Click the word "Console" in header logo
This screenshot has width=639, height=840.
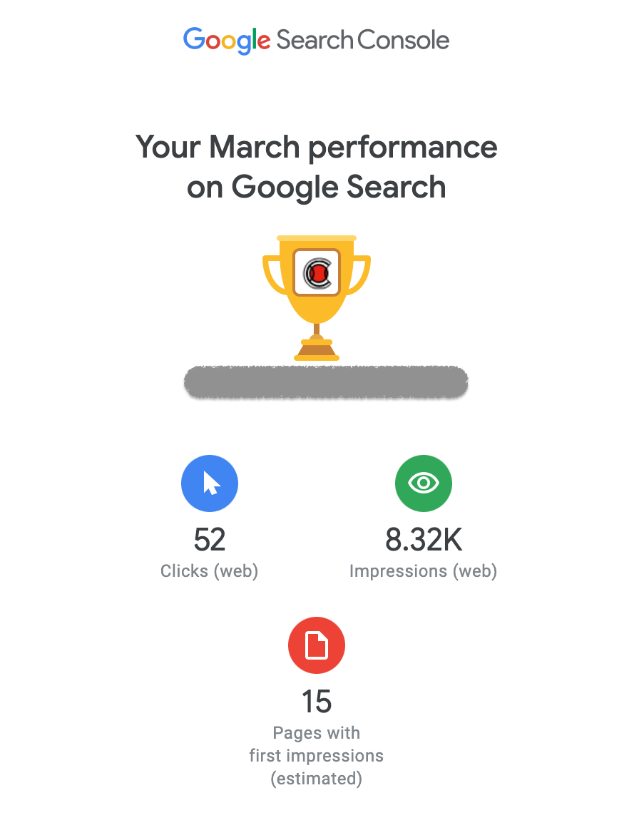(x=403, y=40)
